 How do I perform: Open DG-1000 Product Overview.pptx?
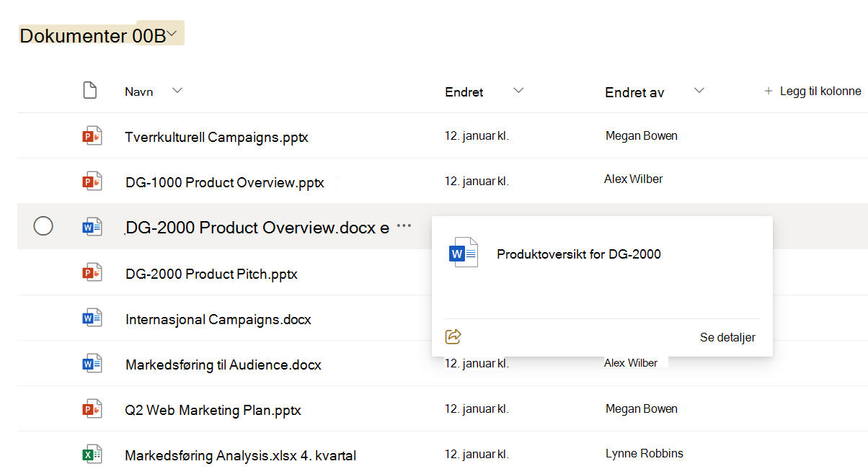[225, 182]
